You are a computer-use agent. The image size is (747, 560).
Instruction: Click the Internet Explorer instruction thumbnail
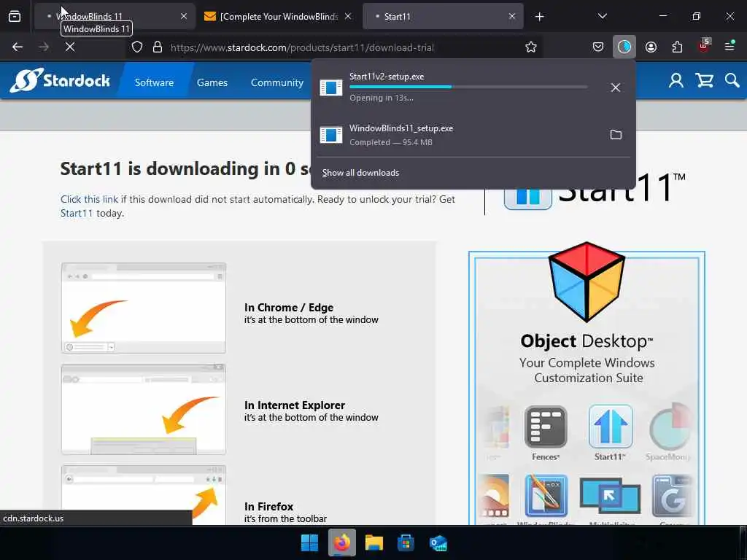pos(144,409)
